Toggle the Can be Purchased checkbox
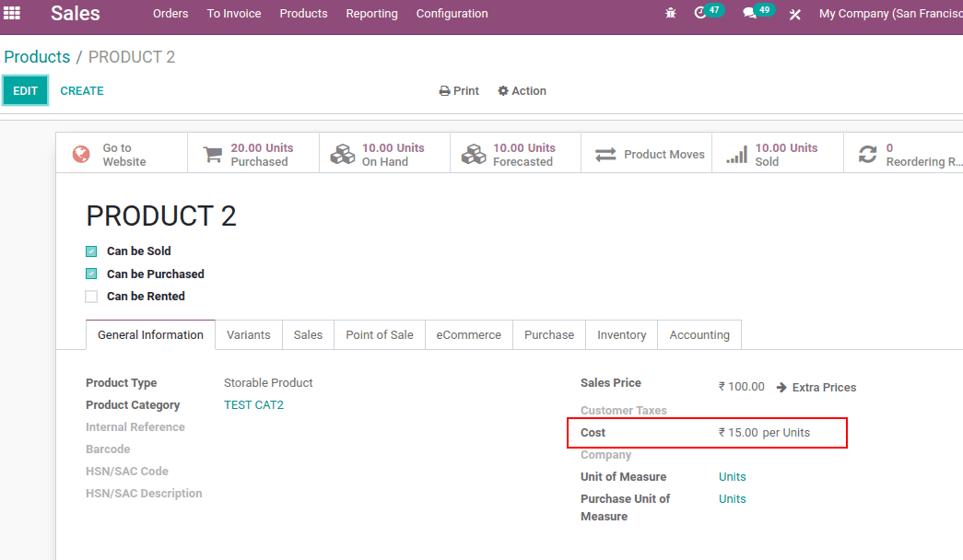963x560 pixels. point(91,274)
